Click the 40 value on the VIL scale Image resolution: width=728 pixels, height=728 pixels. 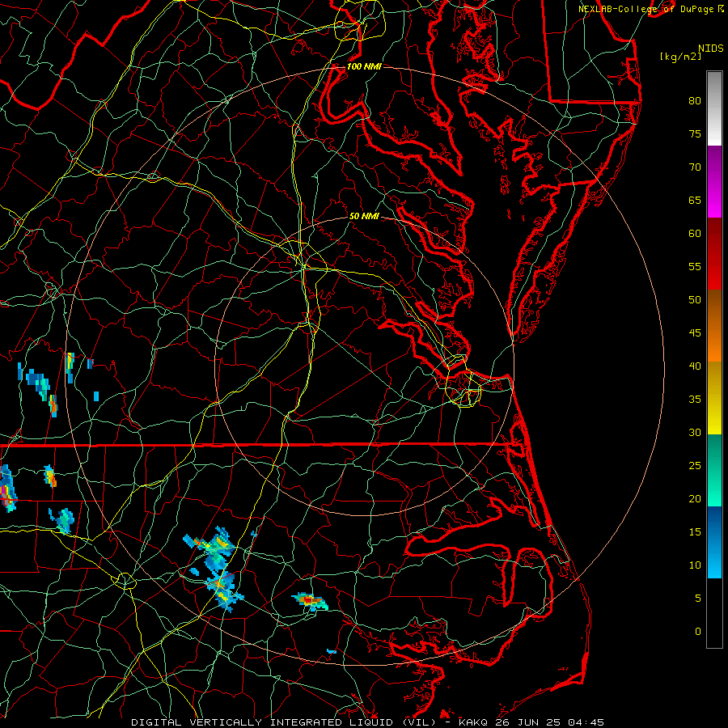point(695,366)
